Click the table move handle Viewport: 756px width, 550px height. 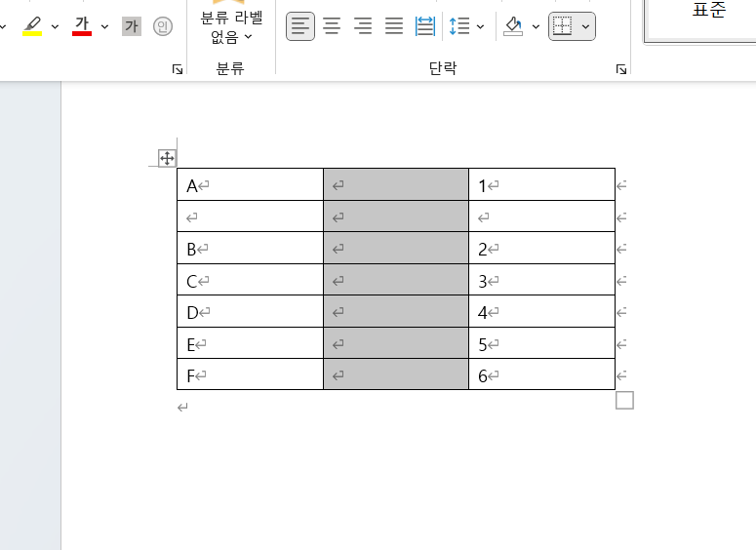[166, 158]
